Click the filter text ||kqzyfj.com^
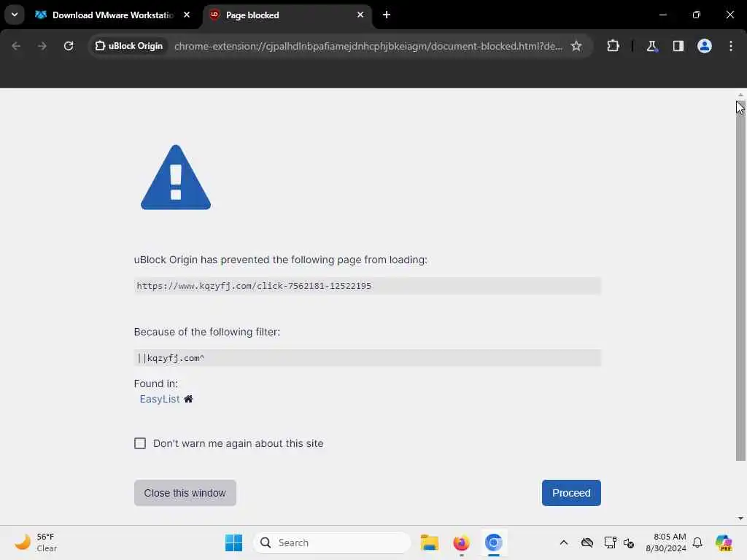Image resolution: width=747 pixels, height=560 pixels. 171,358
